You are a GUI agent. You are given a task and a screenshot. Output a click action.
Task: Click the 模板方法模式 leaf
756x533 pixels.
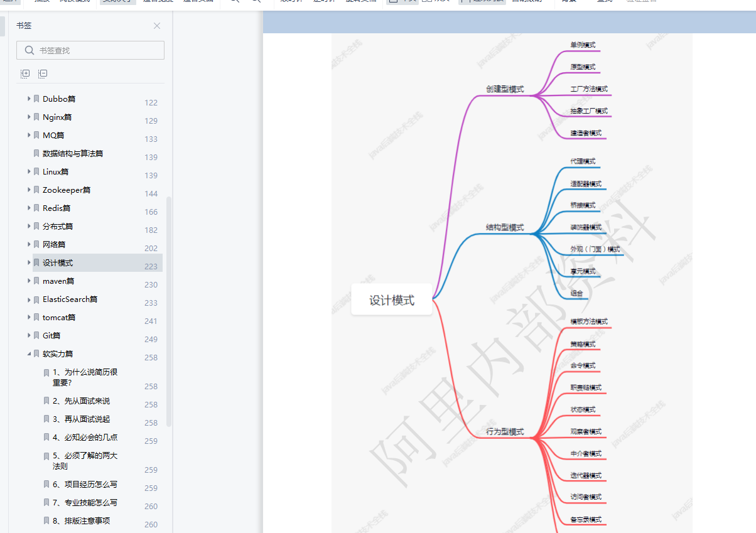tap(589, 321)
